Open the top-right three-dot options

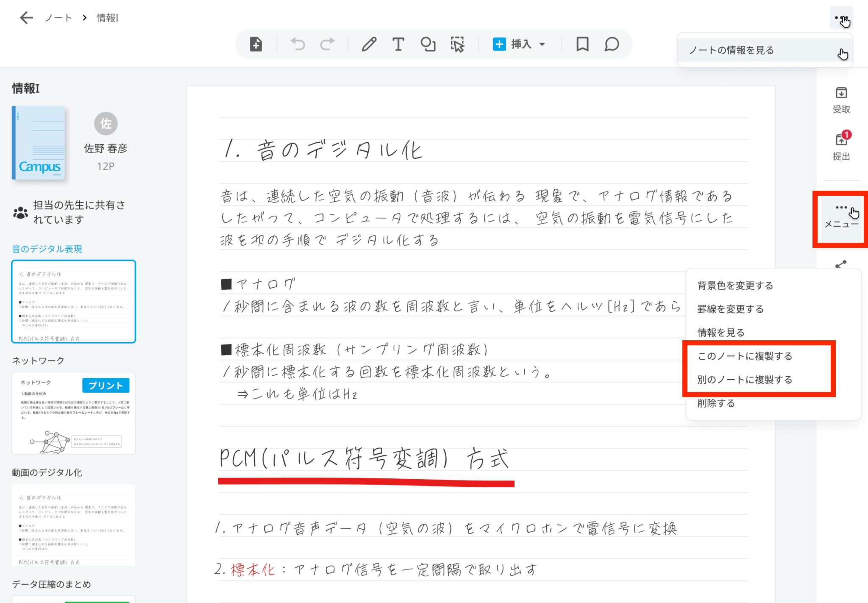click(x=841, y=18)
